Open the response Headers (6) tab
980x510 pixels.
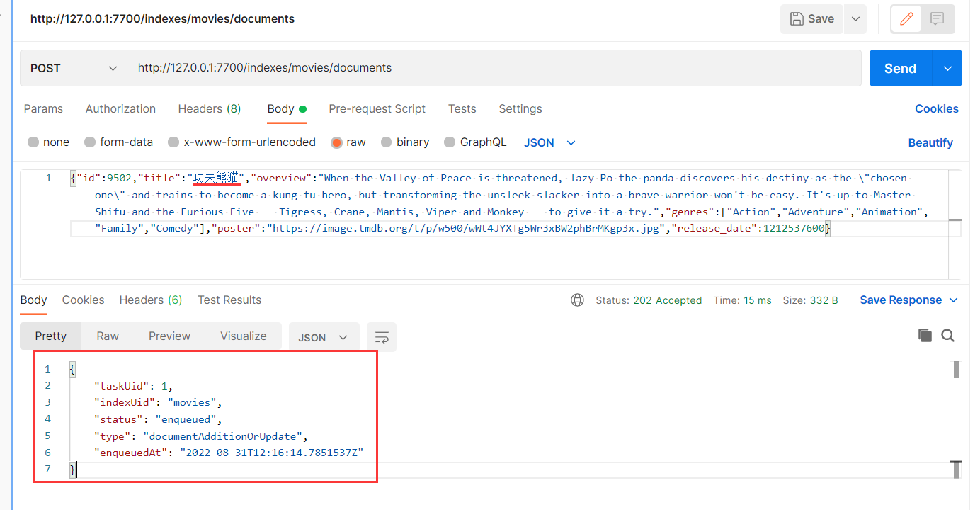point(151,300)
